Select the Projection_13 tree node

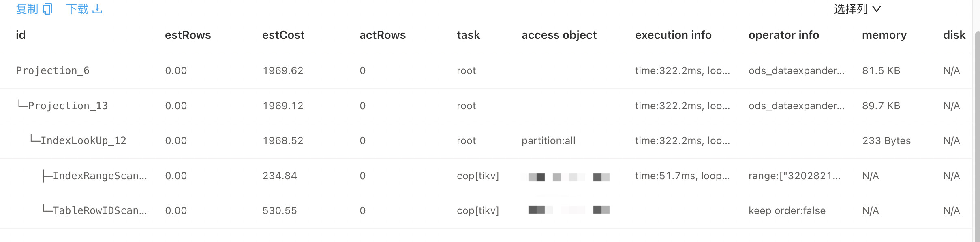[68, 106]
